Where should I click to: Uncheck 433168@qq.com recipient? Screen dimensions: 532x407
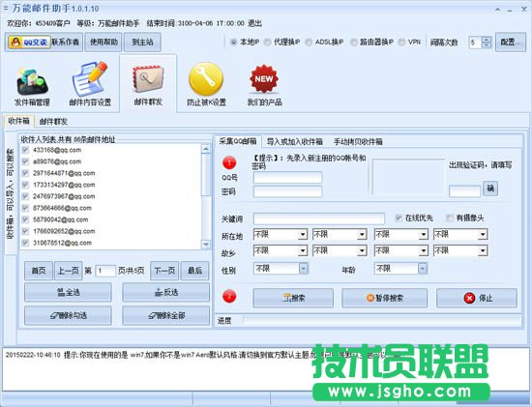point(25,150)
